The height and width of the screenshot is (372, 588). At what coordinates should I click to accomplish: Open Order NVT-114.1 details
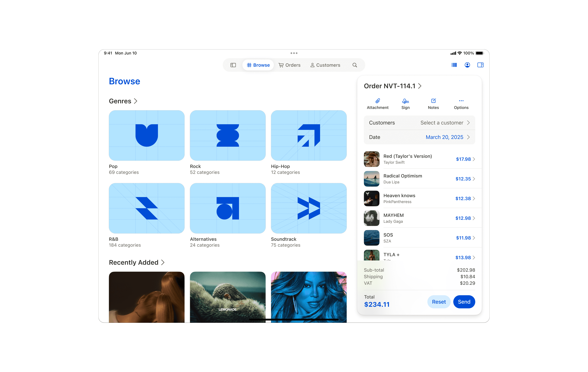(x=393, y=86)
